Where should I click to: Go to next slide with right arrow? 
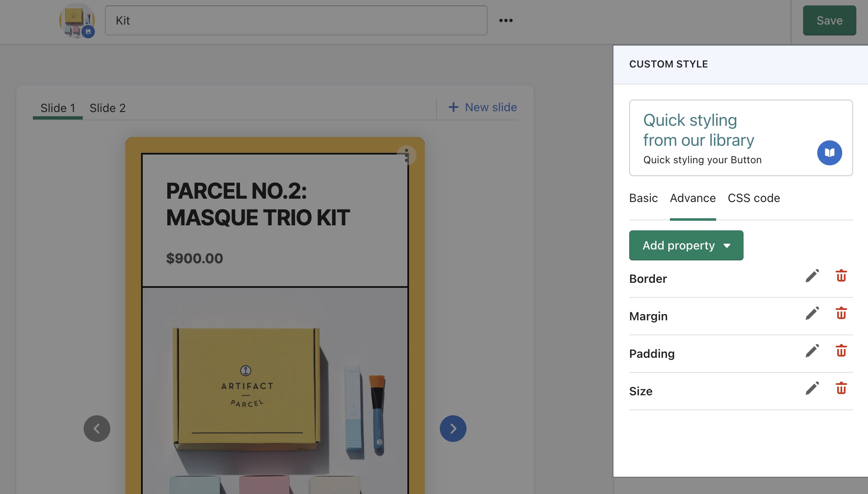tap(453, 429)
